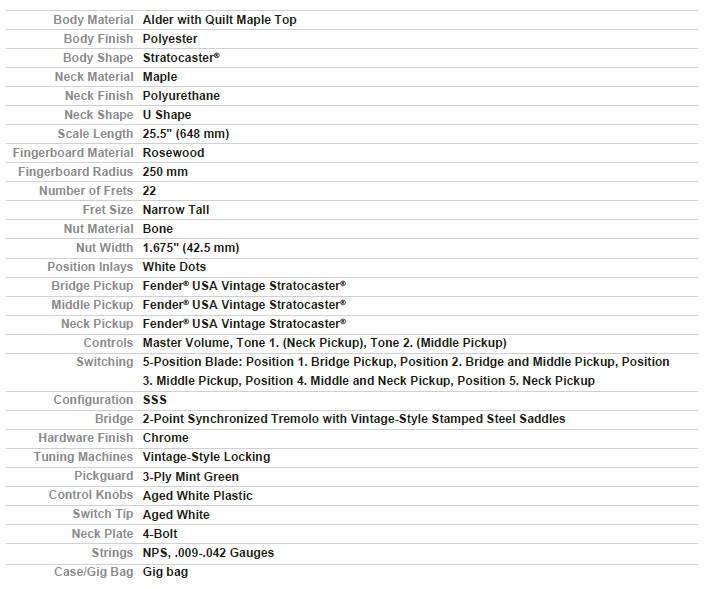This screenshot has height=589, width=711.
Task: Select the '25.5" (648 mm)' value
Action: (186, 134)
